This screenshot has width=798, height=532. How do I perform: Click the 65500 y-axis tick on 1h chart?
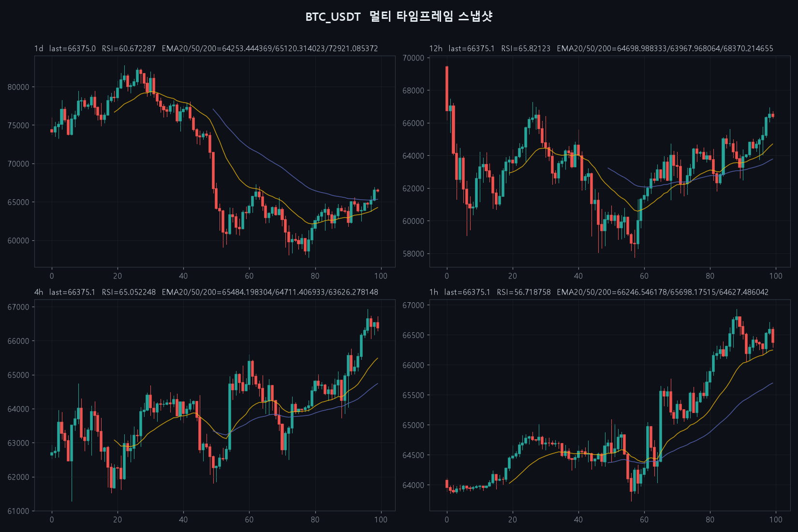tap(414, 395)
